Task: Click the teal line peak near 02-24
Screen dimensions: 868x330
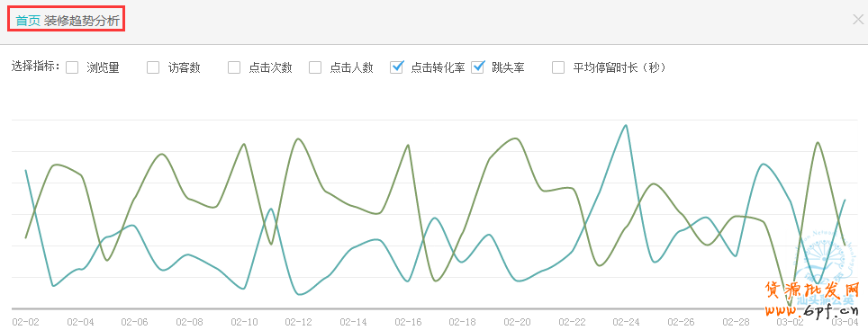Action: (x=626, y=126)
